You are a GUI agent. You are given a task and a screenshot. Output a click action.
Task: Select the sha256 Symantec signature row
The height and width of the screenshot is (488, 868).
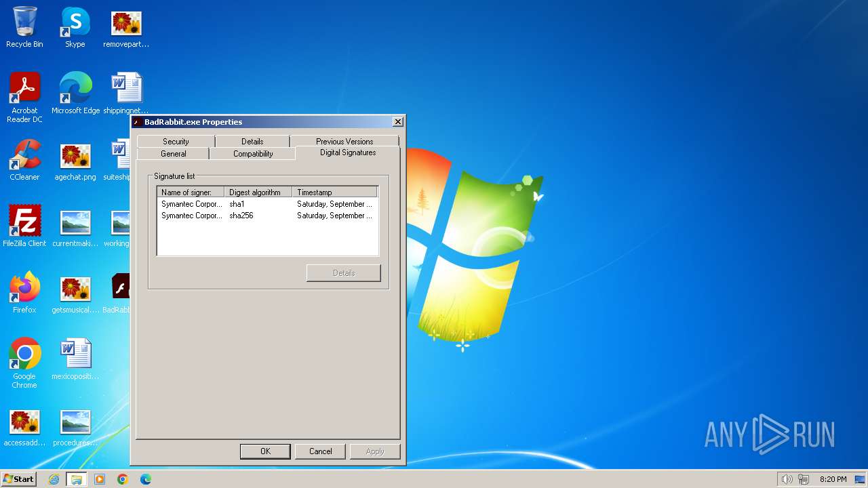coord(267,216)
